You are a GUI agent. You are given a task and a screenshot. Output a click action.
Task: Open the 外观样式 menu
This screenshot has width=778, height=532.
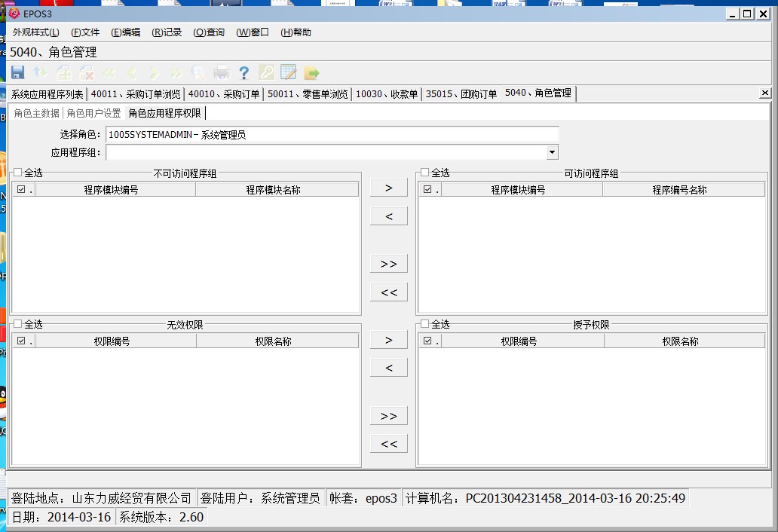(35, 32)
